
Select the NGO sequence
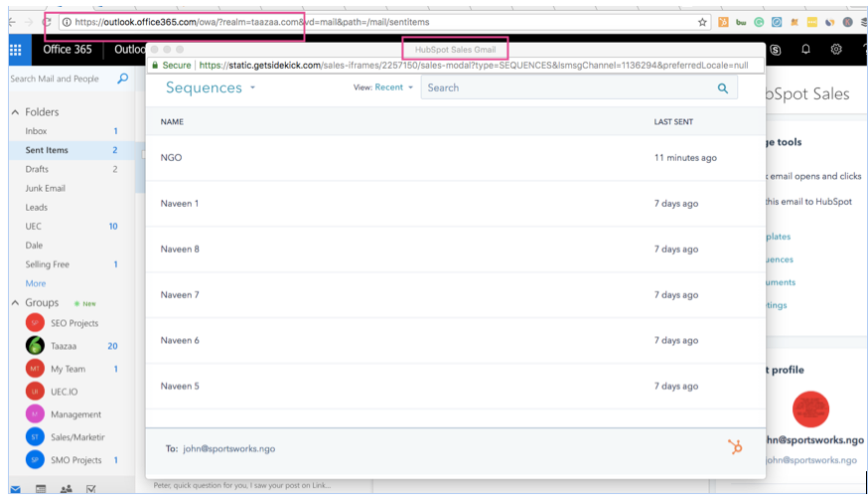pos(456,157)
